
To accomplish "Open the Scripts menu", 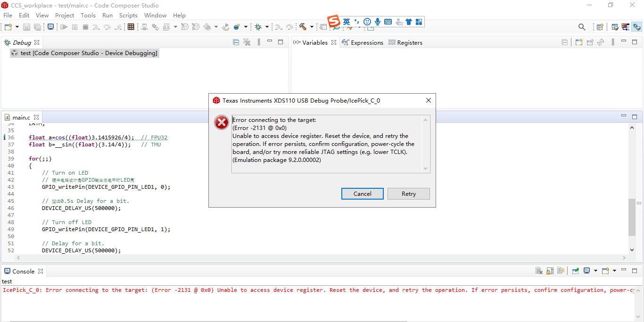I will point(128,15).
